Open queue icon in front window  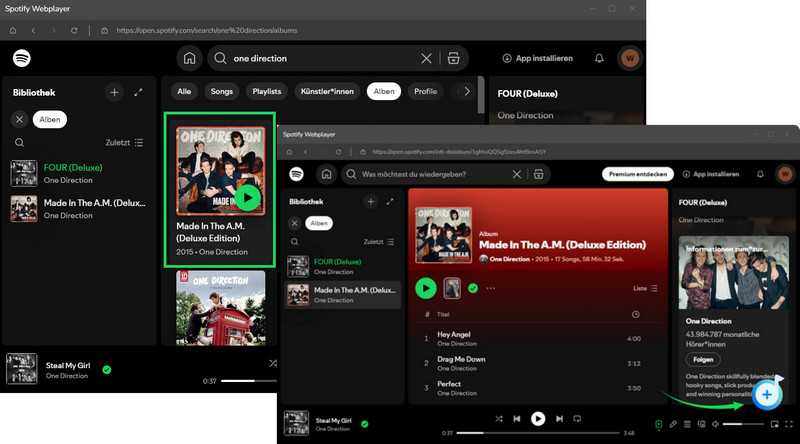[x=687, y=424]
